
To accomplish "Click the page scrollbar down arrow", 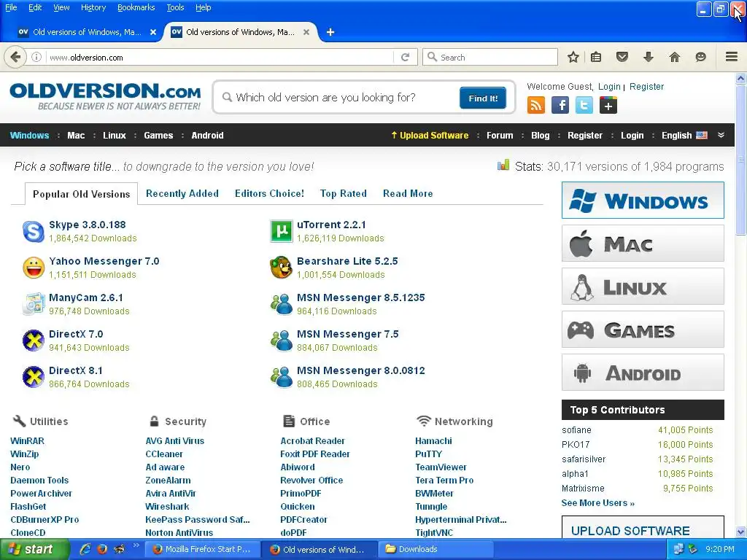I will click(x=740, y=532).
